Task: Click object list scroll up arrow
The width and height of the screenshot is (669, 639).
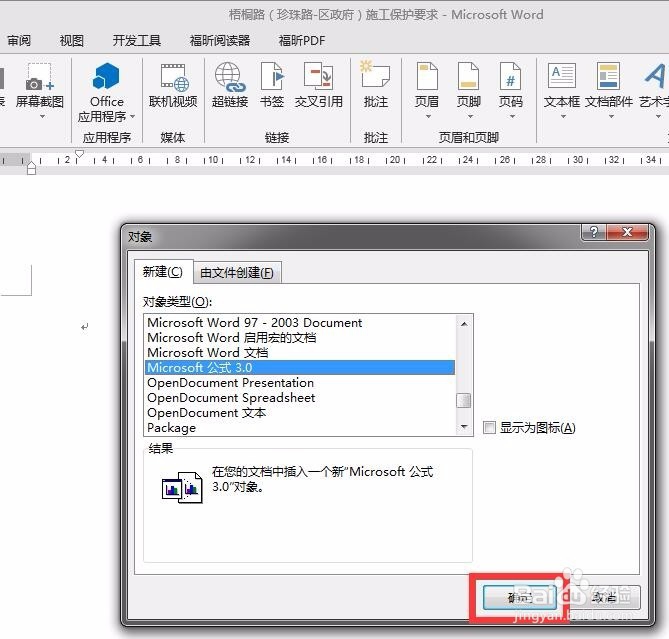Action: click(464, 324)
